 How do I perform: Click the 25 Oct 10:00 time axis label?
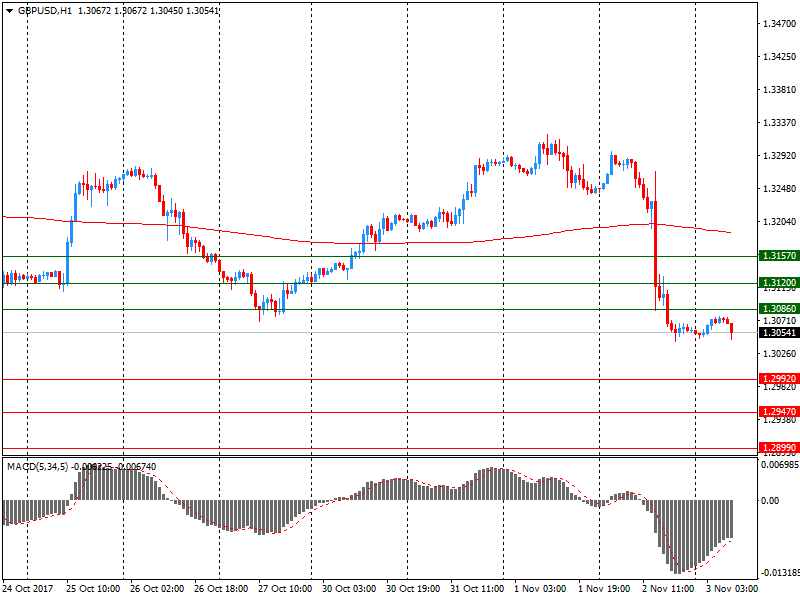coord(93,589)
